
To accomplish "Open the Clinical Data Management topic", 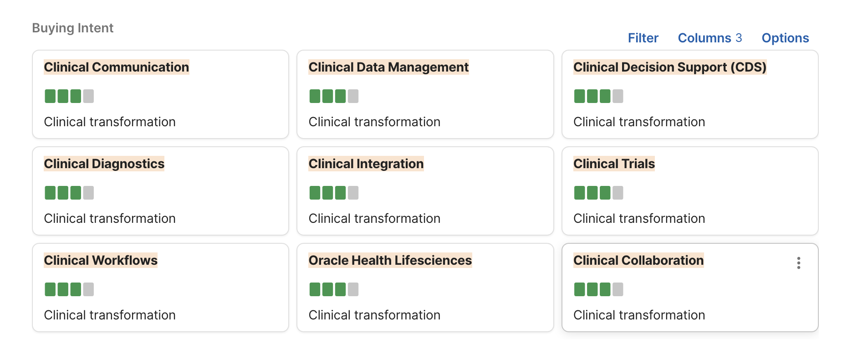I will pyautogui.click(x=388, y=67).
